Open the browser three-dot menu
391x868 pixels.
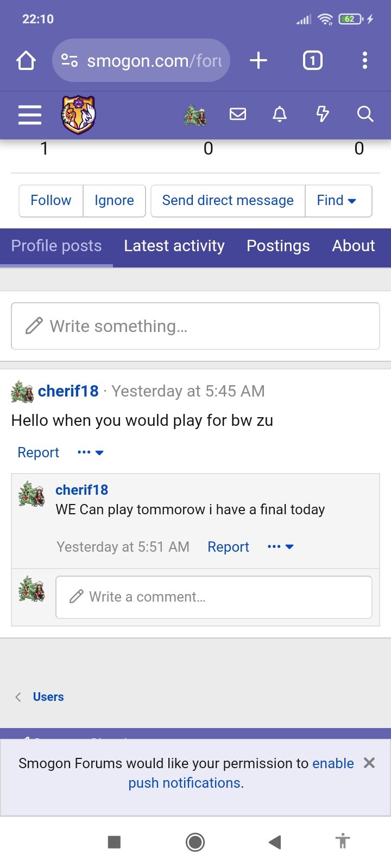[x=364, y=60]
